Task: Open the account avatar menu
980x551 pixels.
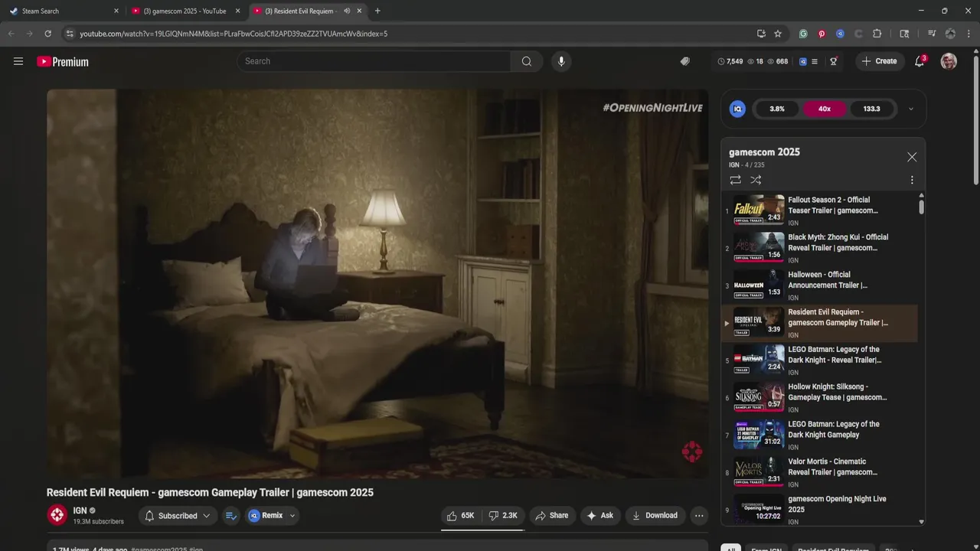Action: pyautogui.click(x=949, y=61)
